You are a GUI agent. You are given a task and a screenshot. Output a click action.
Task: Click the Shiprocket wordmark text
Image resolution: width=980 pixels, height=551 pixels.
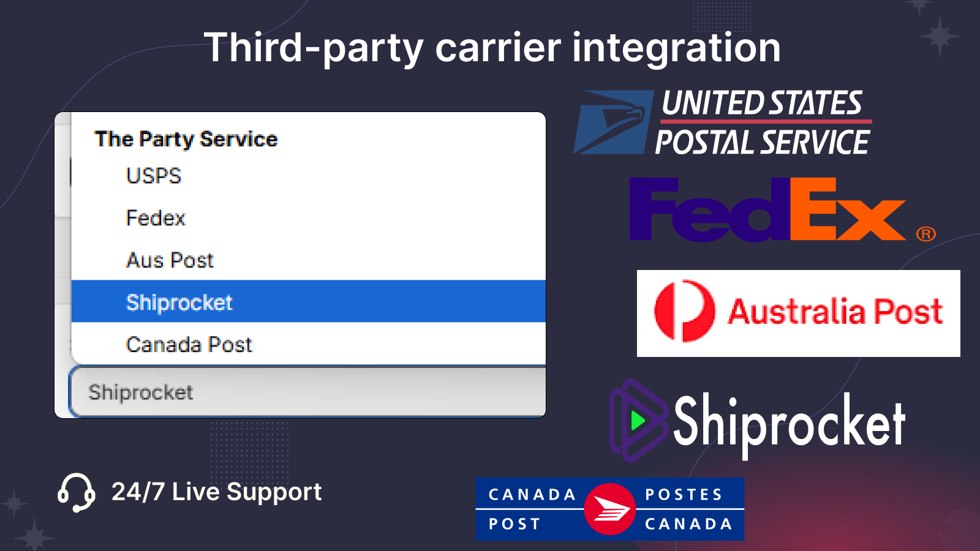tap(790, 422)
